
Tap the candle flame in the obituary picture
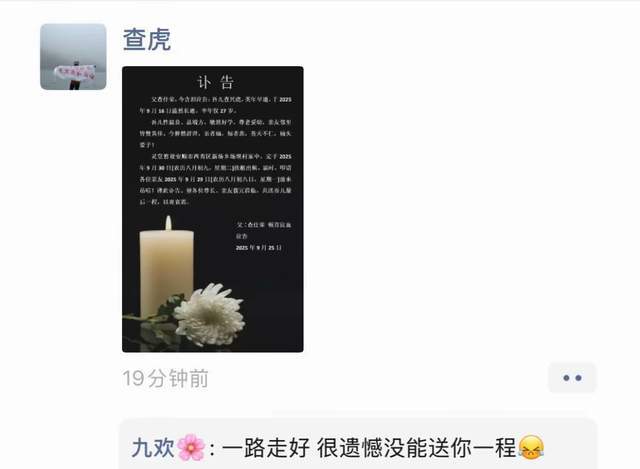point(168,223)
